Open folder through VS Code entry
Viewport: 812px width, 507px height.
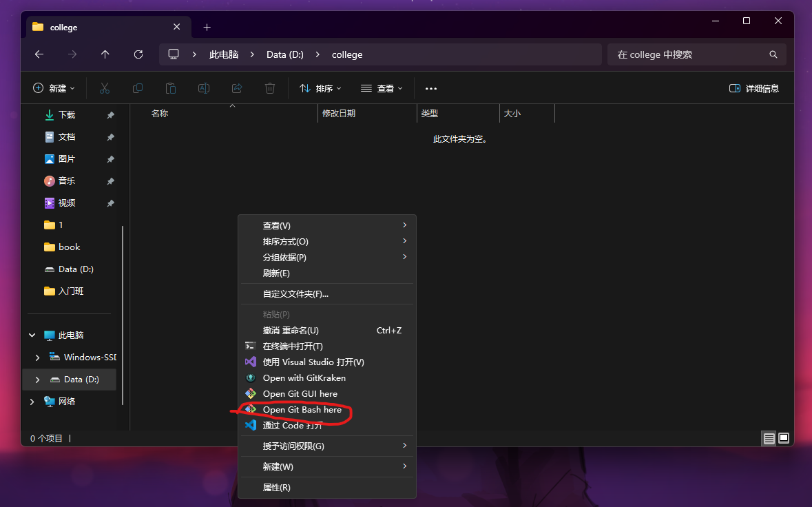click(x=292, y=426)
